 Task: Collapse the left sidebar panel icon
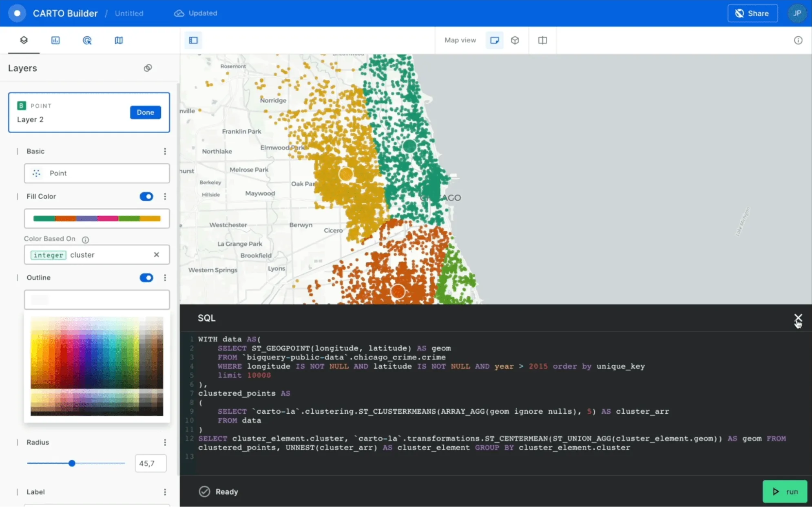coord(192,40)
